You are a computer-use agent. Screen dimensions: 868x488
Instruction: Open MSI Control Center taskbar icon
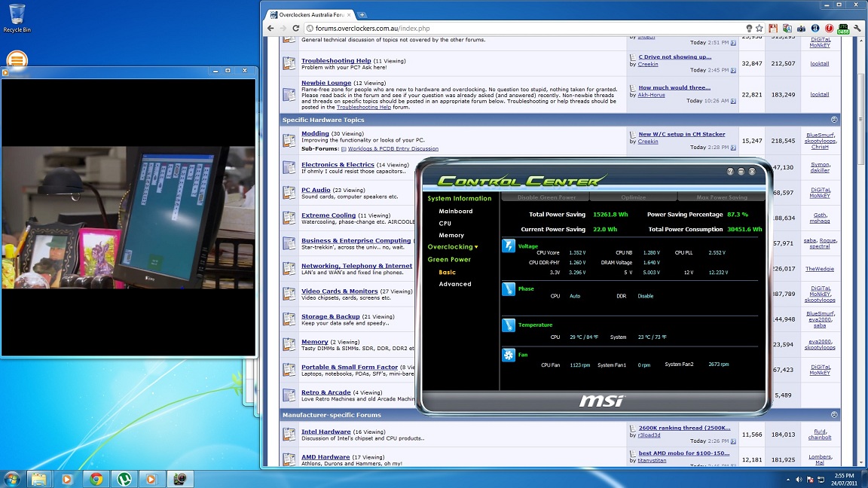(180, 479)
